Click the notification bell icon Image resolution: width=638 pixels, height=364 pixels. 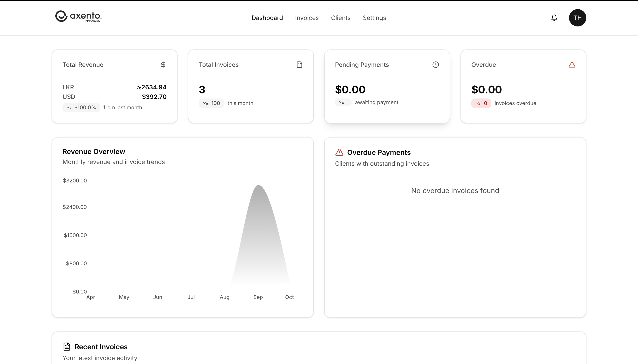(x=554, y=18)
